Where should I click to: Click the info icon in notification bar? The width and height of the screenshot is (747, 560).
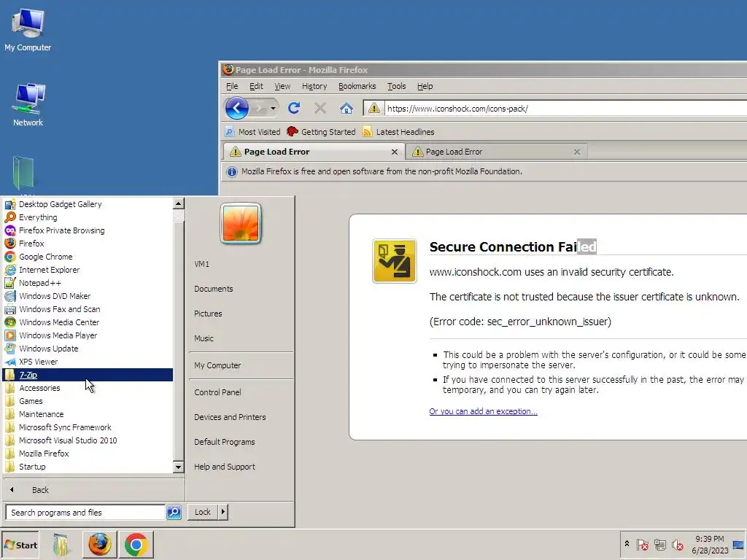pyautogui.click(x=231, y=172)
